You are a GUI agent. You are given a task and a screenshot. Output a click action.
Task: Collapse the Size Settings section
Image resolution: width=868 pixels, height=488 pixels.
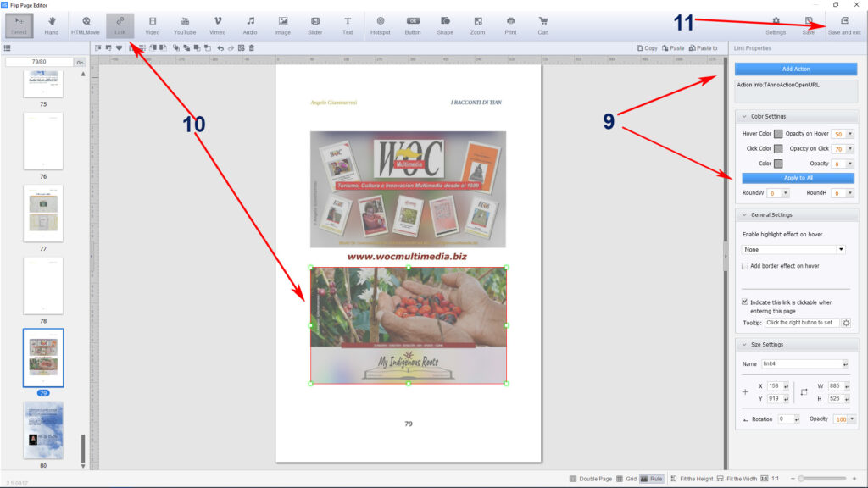pos(744,344)
